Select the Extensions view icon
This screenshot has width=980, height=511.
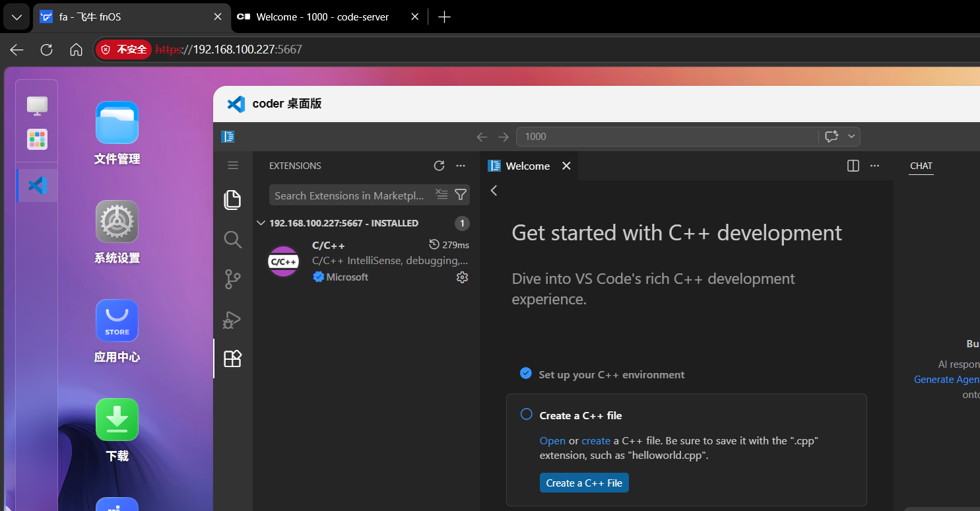tap(232, 358)
